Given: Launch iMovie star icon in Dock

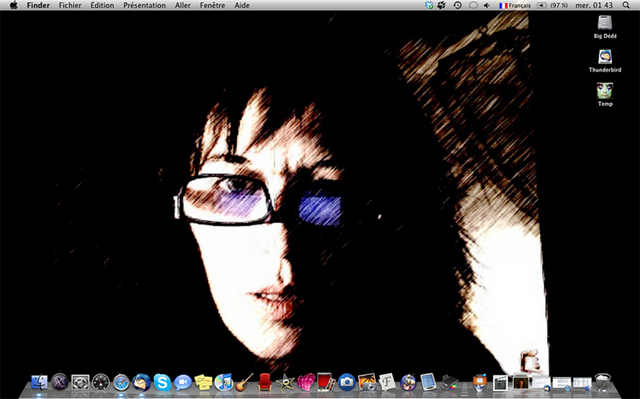Looking at the screenshot, I should coord(285,383).
